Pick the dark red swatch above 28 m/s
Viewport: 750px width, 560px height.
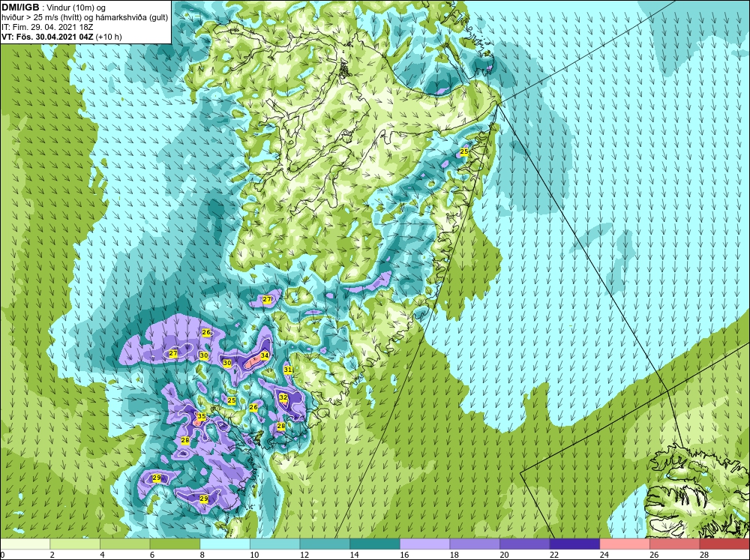click(x=724, y=544)
